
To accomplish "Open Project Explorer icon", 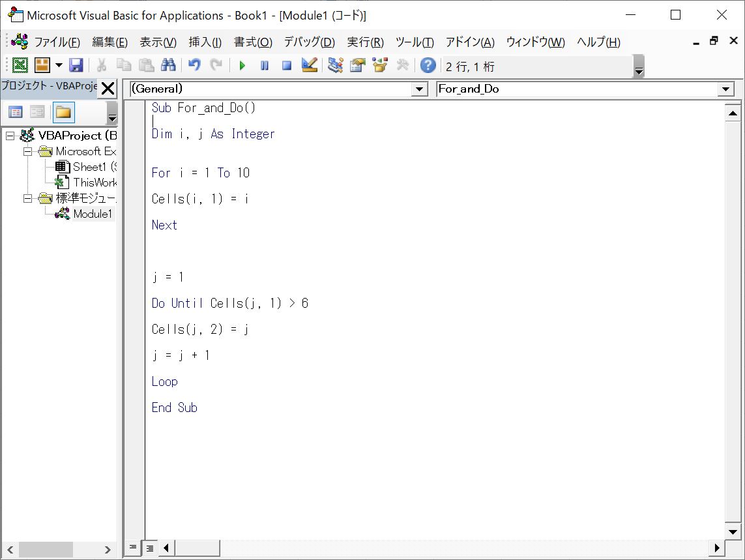I will pos(336,65).
